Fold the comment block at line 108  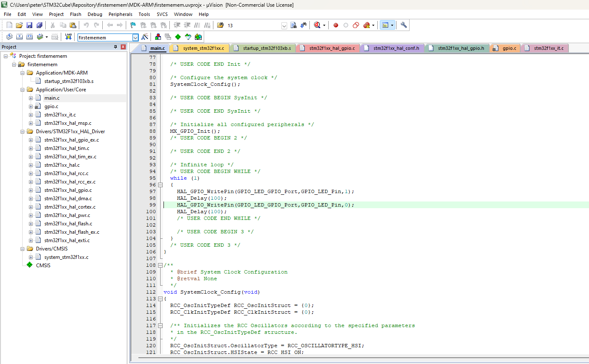pos(160,265)
